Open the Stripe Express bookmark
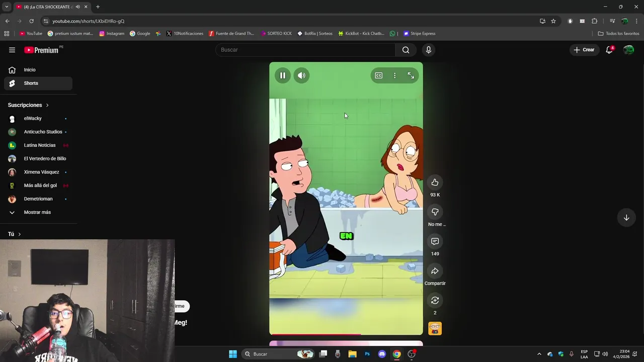The width and height of the screenshot is (644, 362). point(419,34)
